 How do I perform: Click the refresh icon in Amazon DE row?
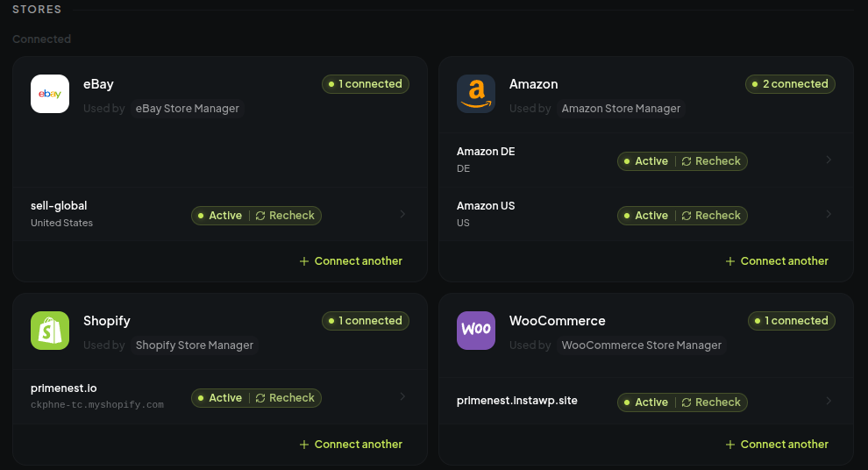point(687,161)
